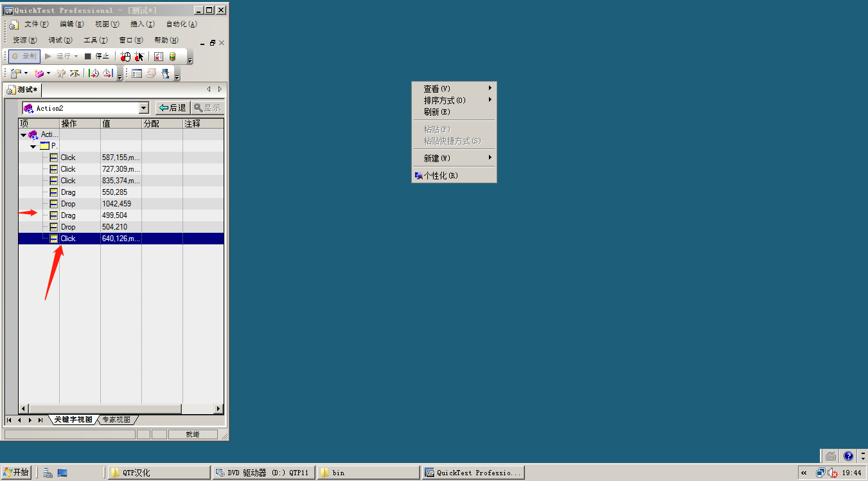Click the 操作 column header
Image resolution: width=868 pixels, height=481 pixels.
80,123
